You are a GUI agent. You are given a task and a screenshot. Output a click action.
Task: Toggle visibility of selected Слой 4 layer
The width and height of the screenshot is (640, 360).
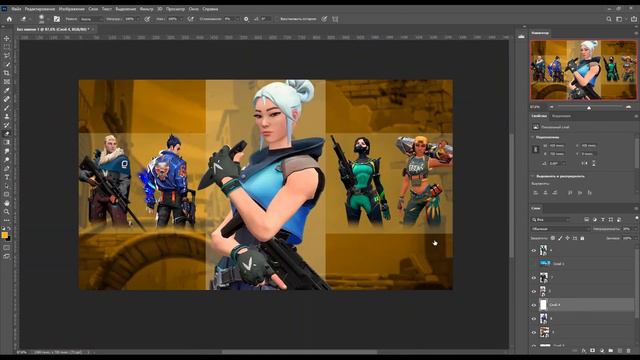point(533,305)
